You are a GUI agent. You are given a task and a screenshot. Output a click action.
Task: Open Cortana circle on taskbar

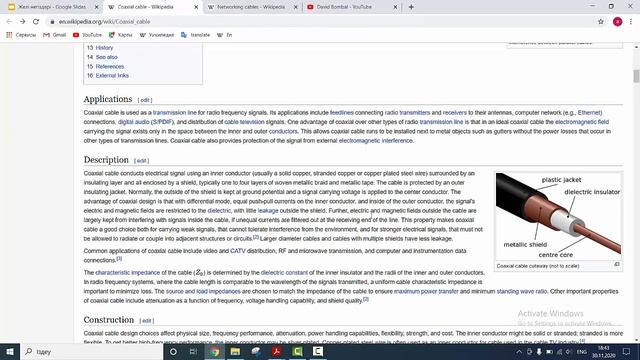point(173,351)
